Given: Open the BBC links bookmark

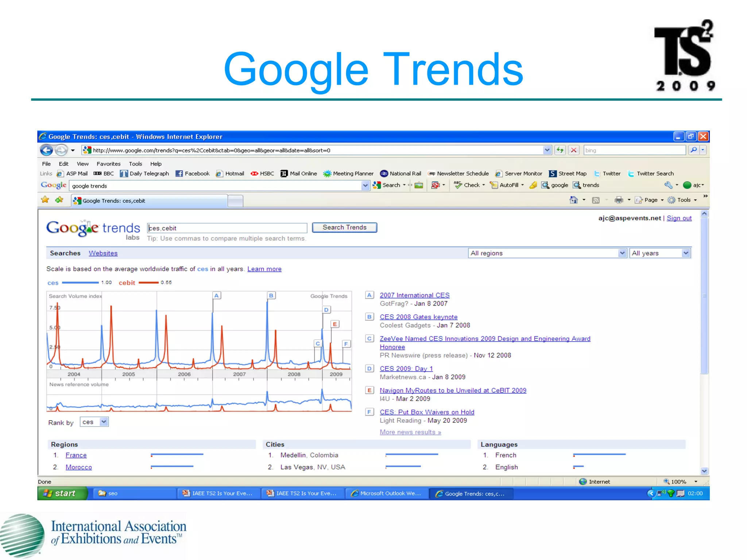Looking at the screenshot, I should tap(104, 174).
